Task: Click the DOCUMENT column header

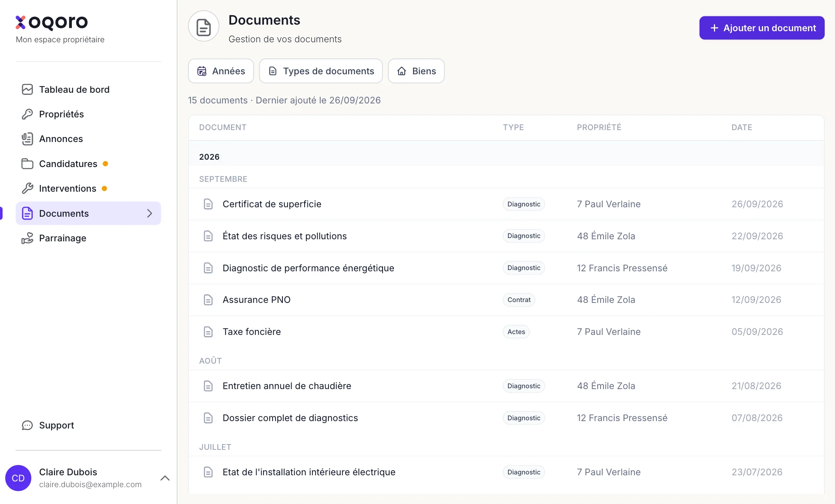Action: [223, 127]
